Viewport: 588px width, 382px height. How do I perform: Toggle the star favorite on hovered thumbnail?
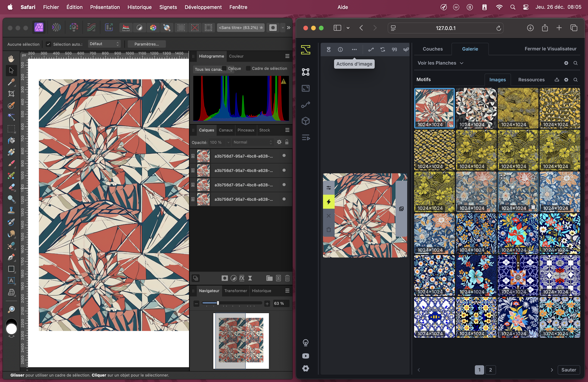click(x=533, y=177)
